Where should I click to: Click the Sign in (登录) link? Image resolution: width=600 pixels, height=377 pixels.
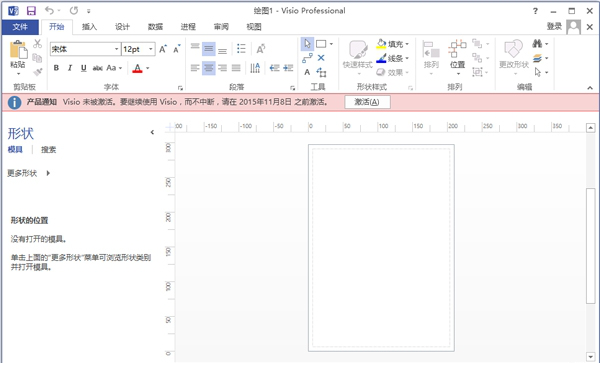click(x=554, y=26)
